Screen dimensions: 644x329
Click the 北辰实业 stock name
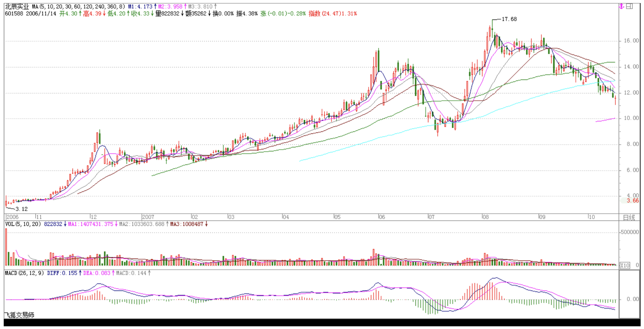pos(17,6)
